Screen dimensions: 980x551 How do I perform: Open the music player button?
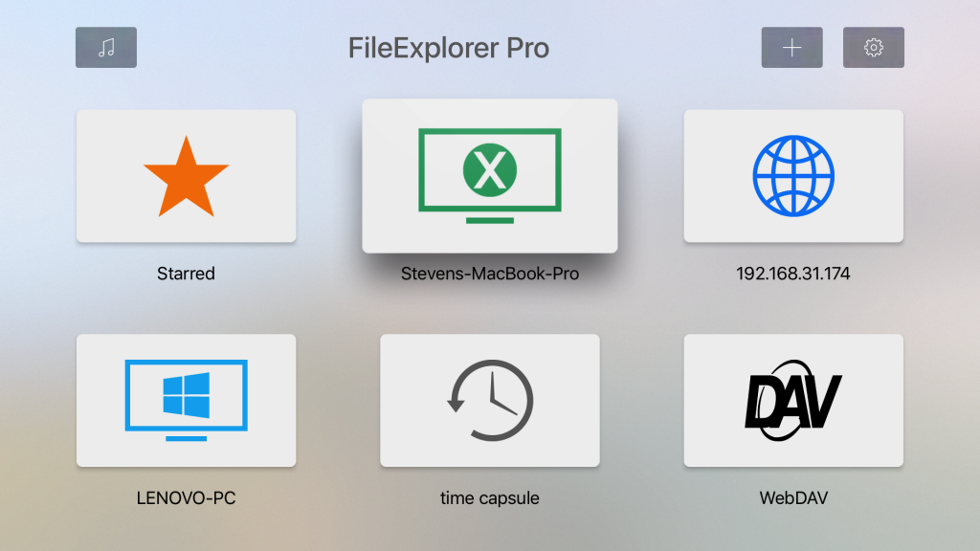click(106, 48)
